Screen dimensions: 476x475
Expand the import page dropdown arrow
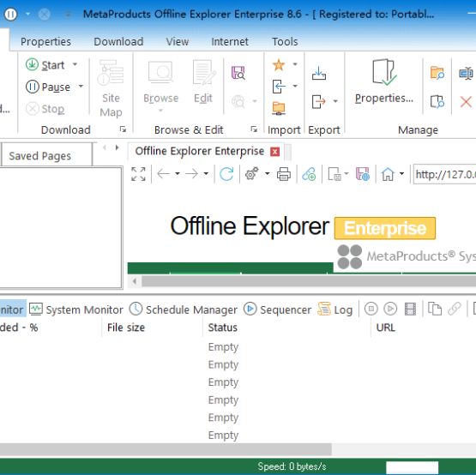[x=295, y=87]
